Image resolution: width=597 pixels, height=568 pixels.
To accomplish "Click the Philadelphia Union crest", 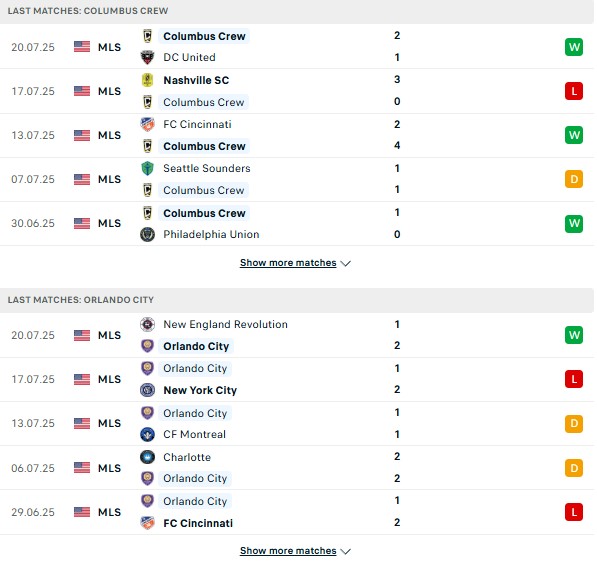I will click(147, 235).
